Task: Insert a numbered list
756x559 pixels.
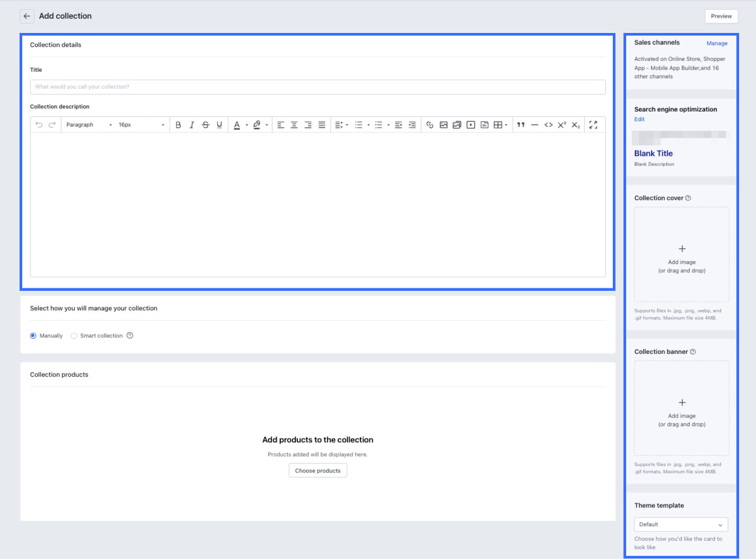Action: [x=378, y=125]
